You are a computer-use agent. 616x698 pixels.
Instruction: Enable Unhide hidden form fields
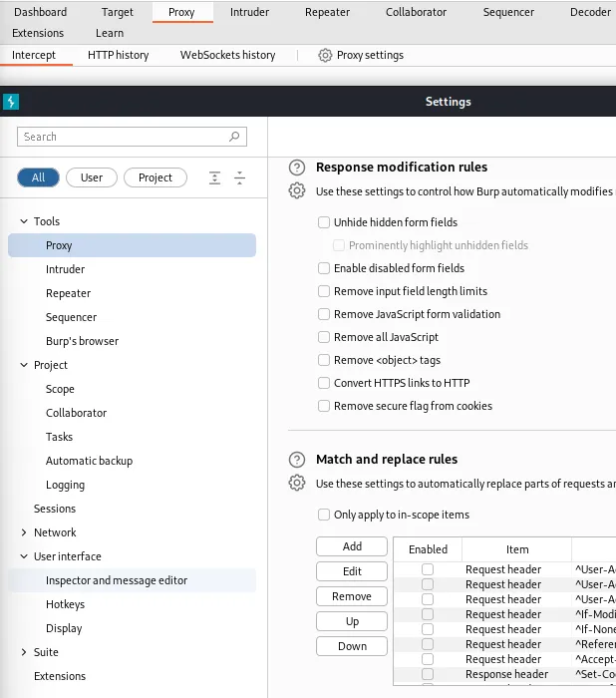[x=324, y=222]
